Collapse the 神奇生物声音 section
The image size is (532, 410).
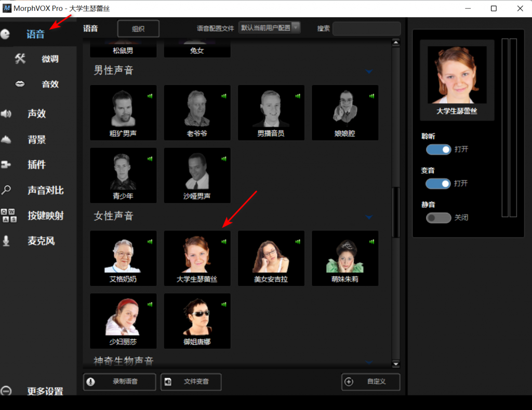(369, 362)
